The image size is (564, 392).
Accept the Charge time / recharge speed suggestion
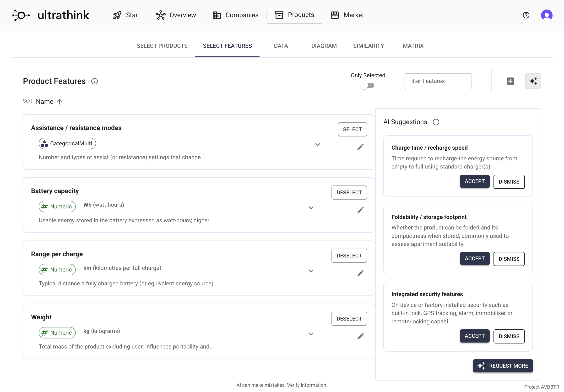tap(474, 181)
